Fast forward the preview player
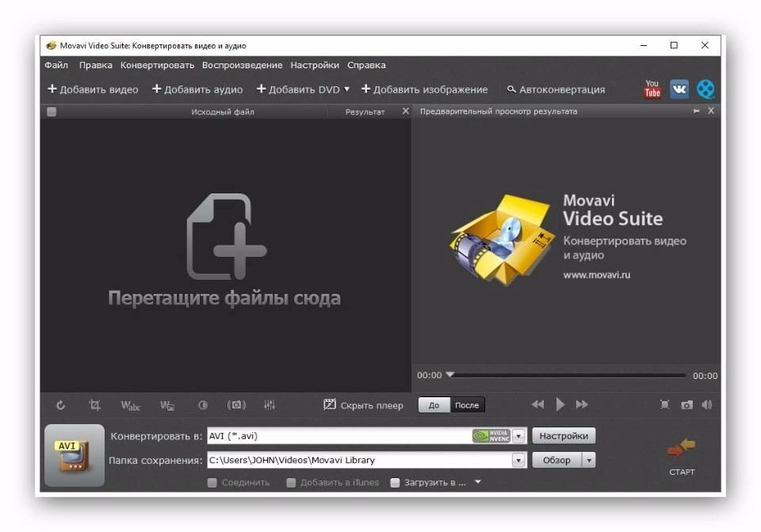Image resolution: width=761 pixels, height=532 pixels. (x=582, y=404)
